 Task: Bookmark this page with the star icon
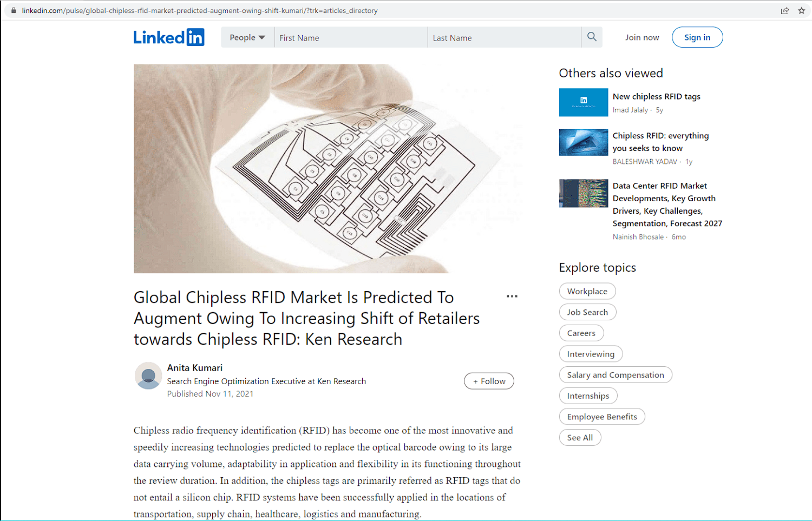click(x=802, y=10)
